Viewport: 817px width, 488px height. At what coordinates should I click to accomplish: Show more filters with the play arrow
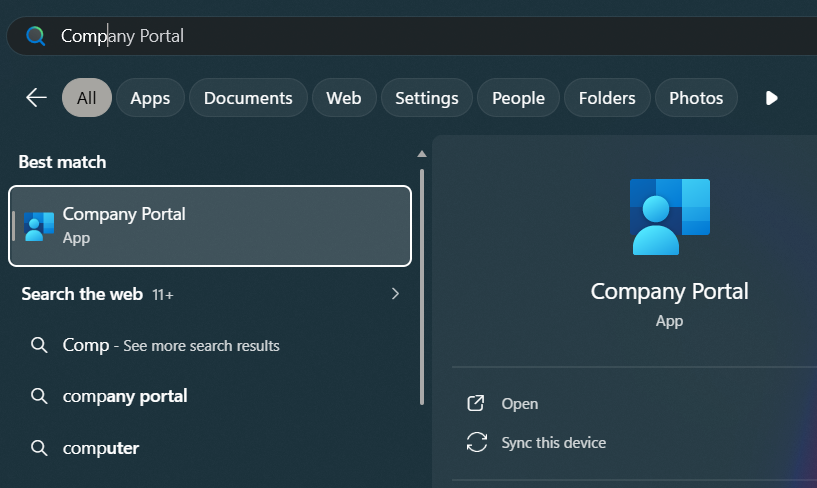(x=772, y=98)
